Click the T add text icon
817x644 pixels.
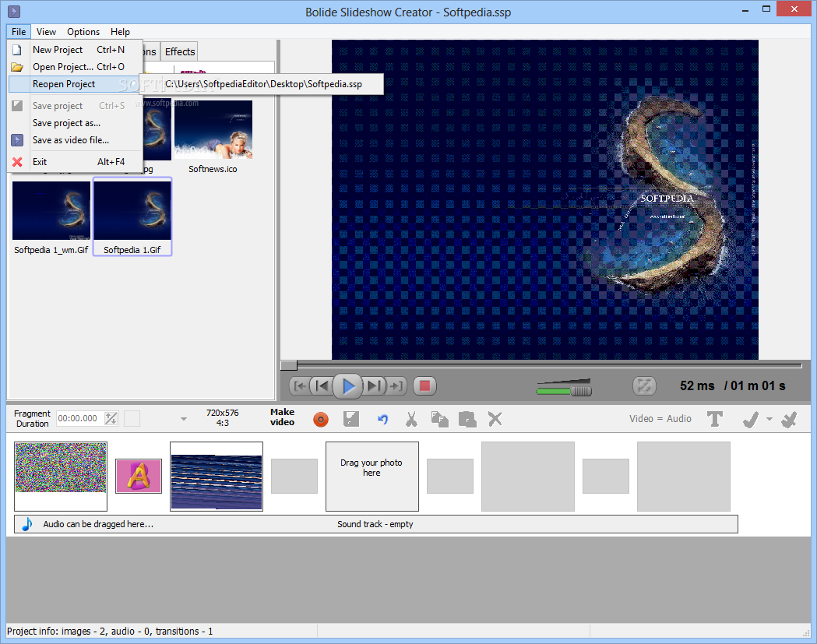715,419
